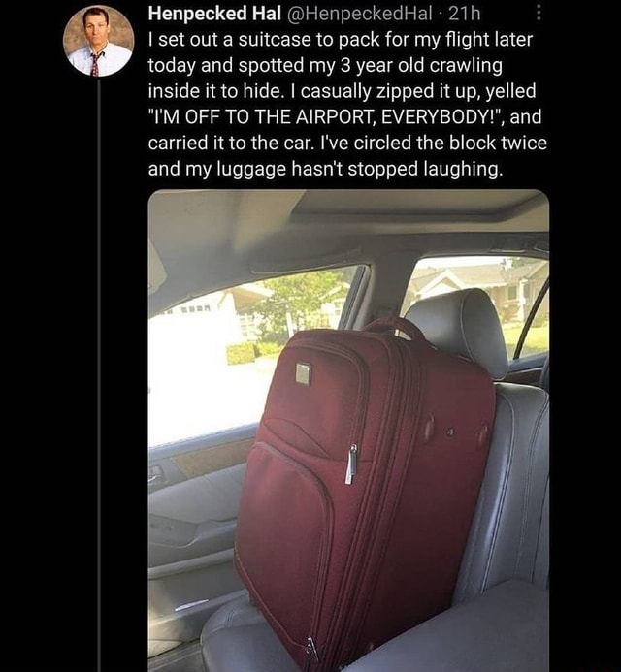Screen dimensions: 621x672
Task: Click the tweet's first line about the suitcase
Action: (x=340, y=40)
